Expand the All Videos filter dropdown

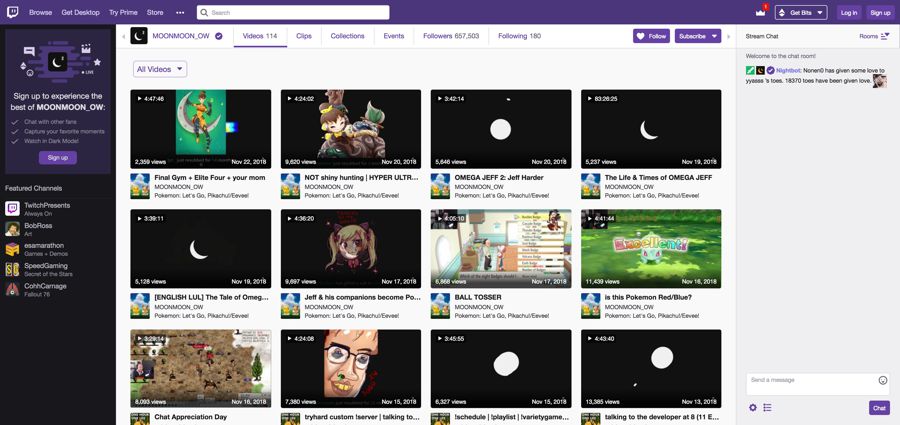click(x=160, y=69)
